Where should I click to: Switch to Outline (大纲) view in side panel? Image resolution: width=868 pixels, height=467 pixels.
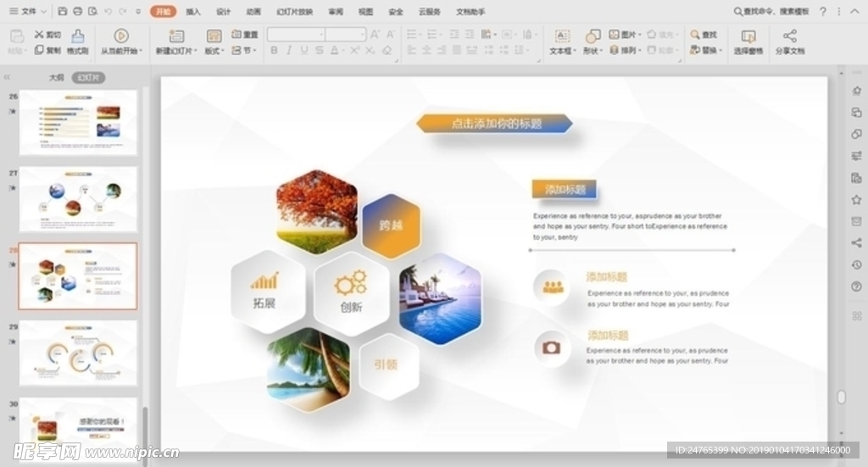click(56, 77)
